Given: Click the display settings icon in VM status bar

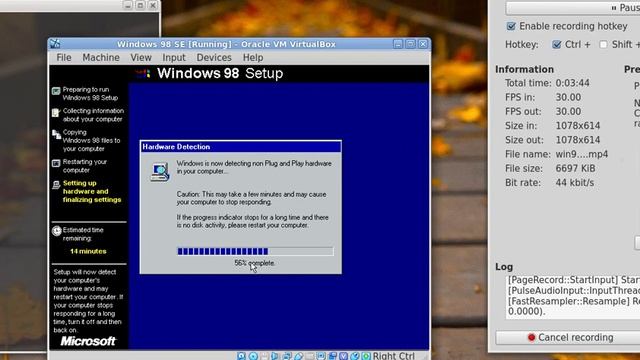Looking at the screenshot, I should pos(321,356).
